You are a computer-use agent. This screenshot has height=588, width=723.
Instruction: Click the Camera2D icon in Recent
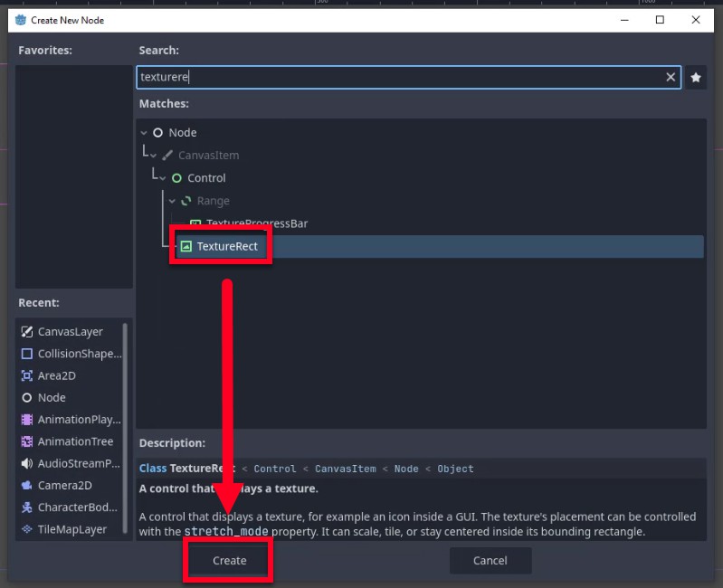(x=27, y=485)
